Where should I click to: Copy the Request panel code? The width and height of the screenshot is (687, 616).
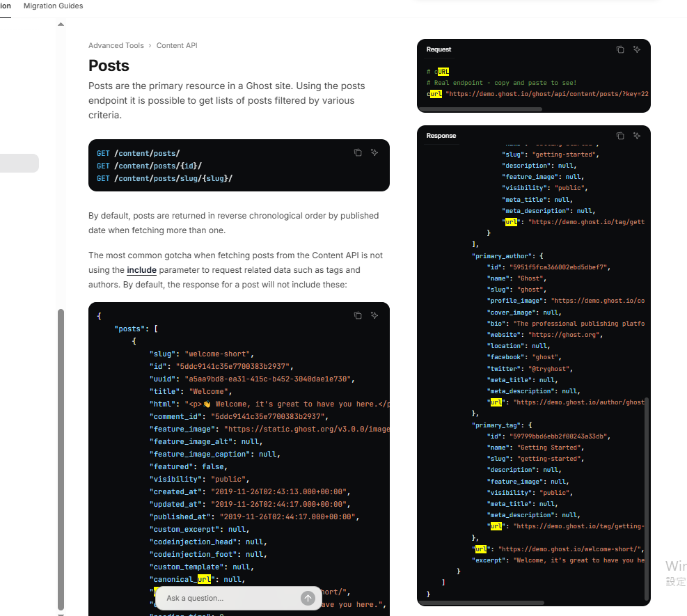coord(620,49)
